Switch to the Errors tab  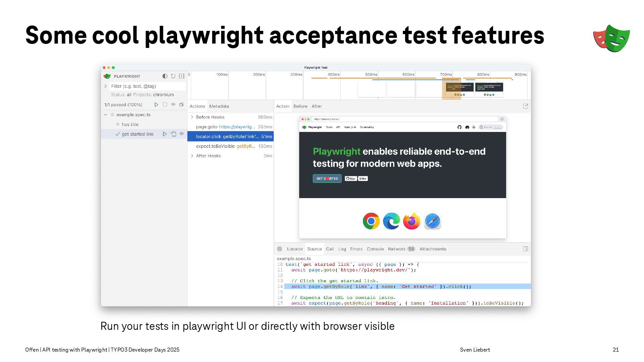(x=356, y=249)
